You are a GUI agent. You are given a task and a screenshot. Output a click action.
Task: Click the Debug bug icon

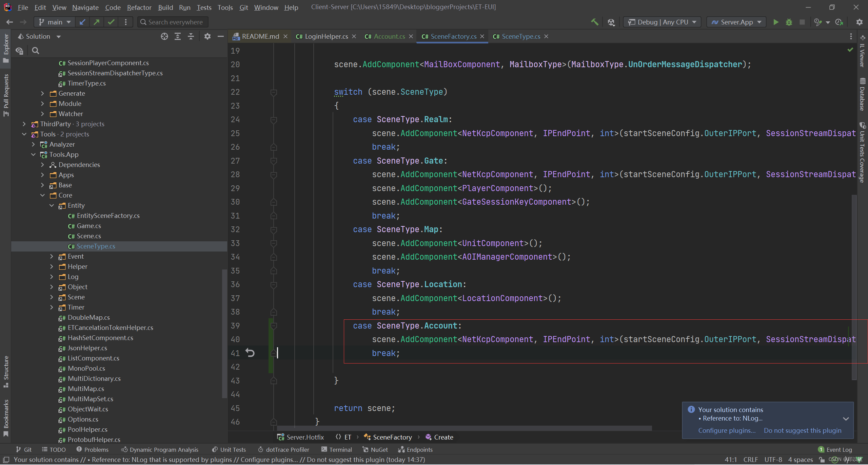pos(789,22)
